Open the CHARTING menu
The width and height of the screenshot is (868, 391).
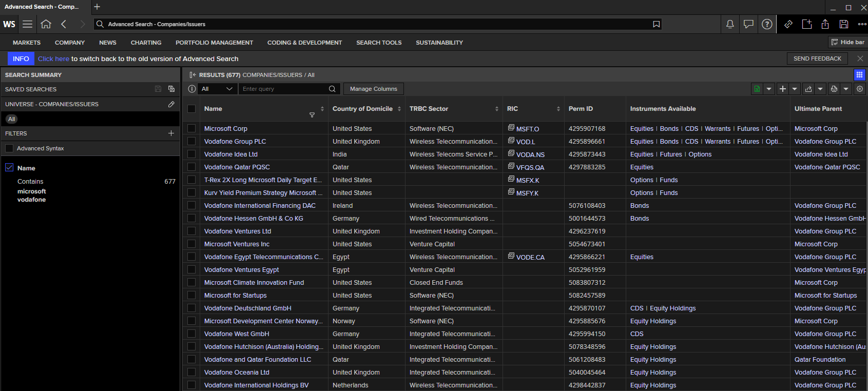click(146, 43)
